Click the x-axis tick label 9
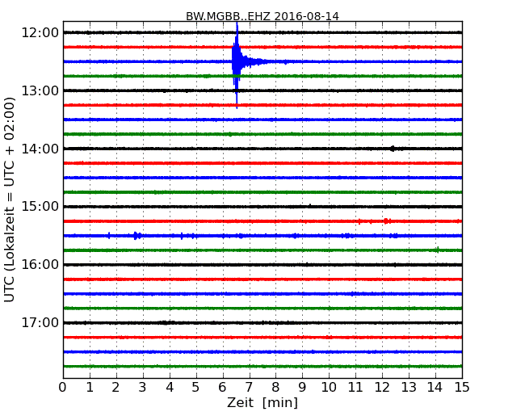The height and width of the screenshot is (420, 525). coord(302,388)
